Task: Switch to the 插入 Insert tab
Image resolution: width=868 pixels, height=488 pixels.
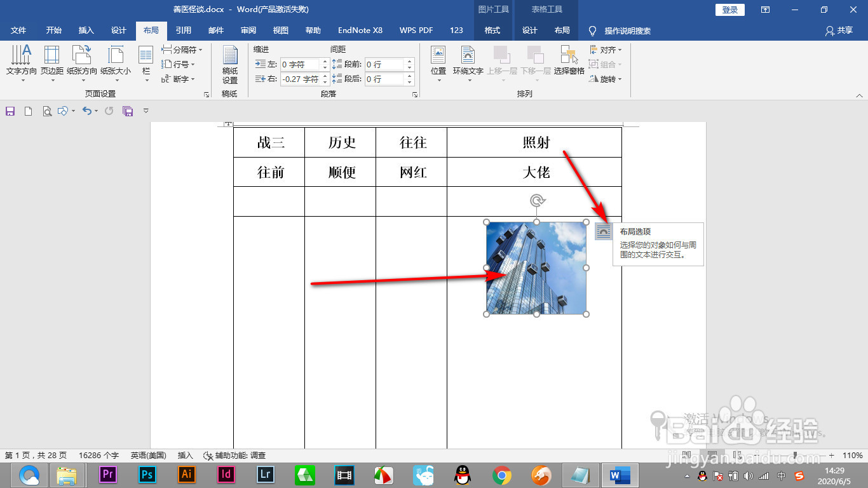Action: pos(86,30)
